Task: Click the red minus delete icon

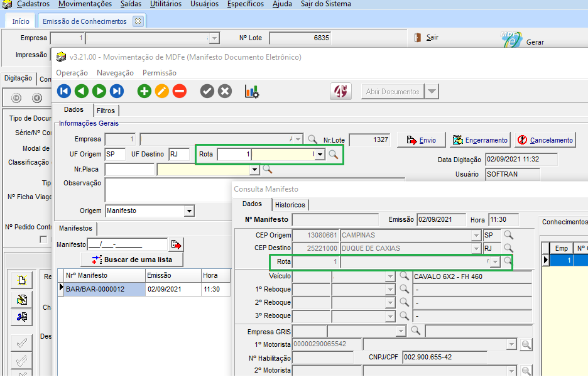Action: click(x=180, y=91)
